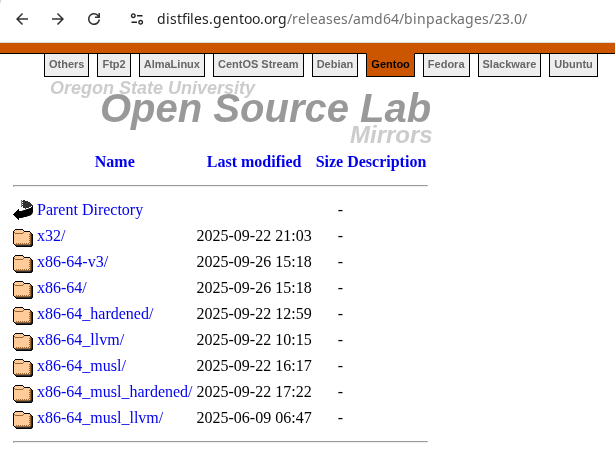Viewport: 615px width, 459px height.
Task: Select the active Gentoo tab
Action: 390,64
